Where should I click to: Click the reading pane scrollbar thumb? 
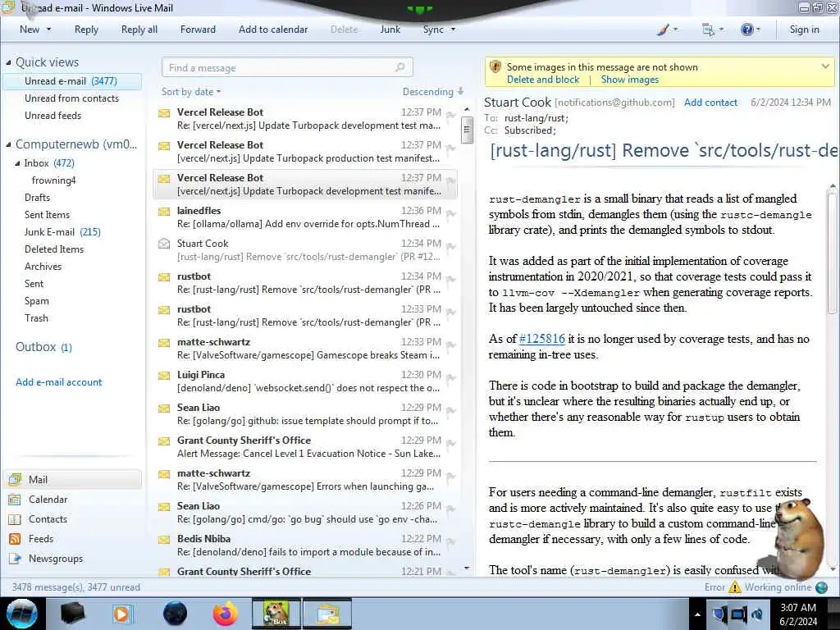pyautogui.click(x=832, y=253)
